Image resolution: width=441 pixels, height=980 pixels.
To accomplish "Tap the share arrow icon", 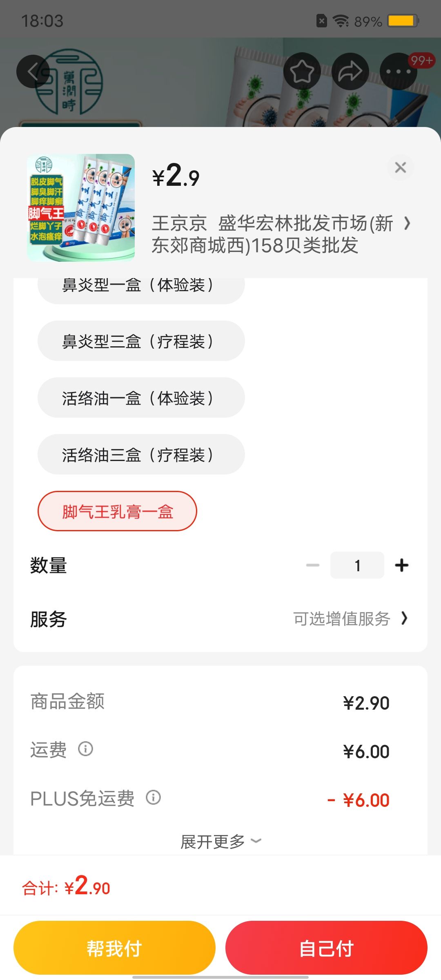I will click(x=350, y=71).
